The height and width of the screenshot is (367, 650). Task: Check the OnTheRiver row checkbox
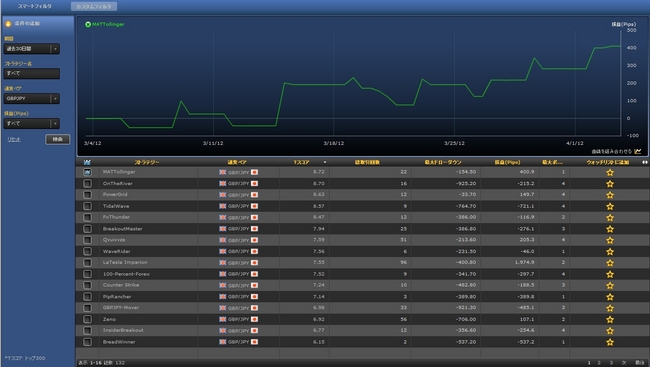87,183
